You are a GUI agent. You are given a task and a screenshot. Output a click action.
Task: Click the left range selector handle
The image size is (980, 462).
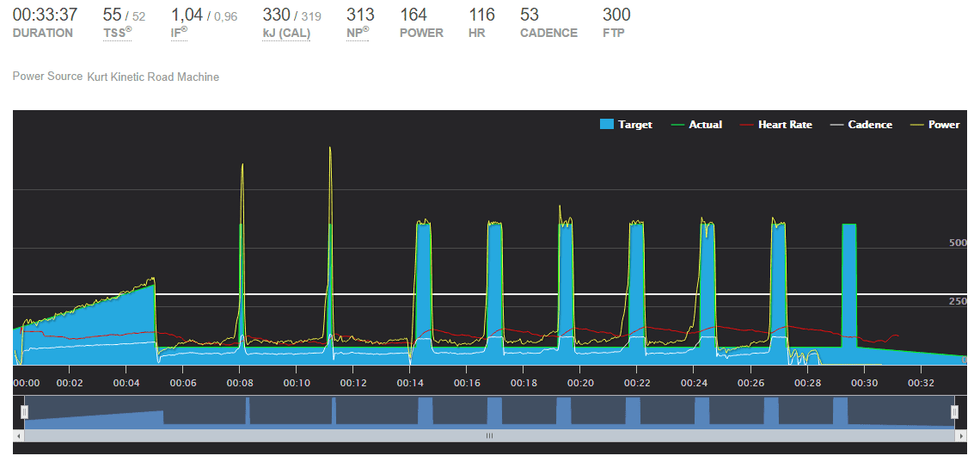tap(24, 413)
